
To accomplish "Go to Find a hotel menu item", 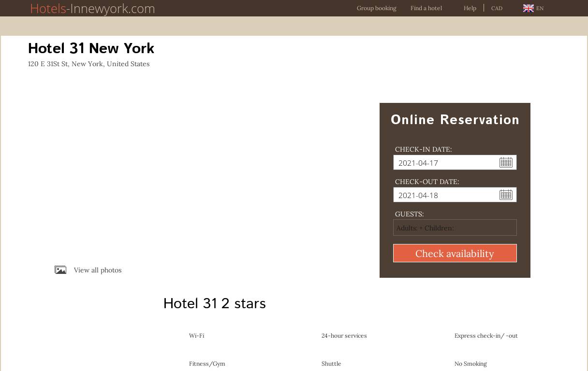I will [426, 8].
